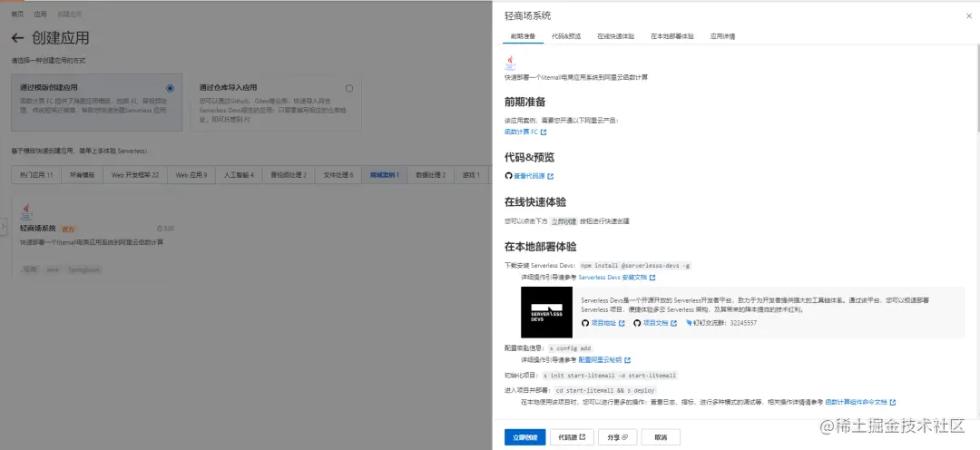Click the 代码源 button
This screenshot has height=450, width=980.
[x=572, y=437]
